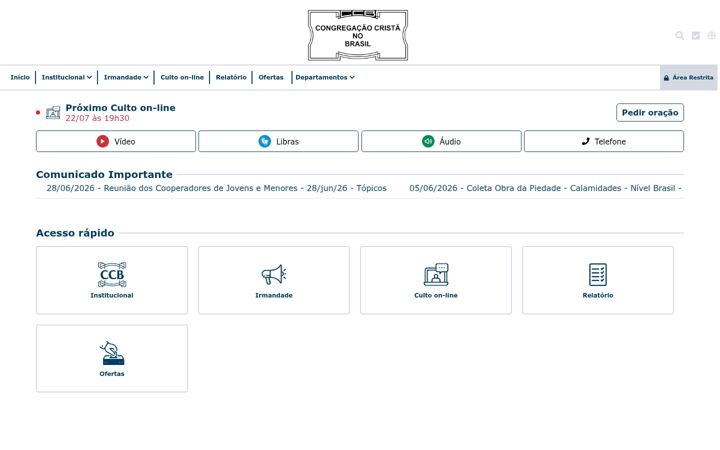Viewport: 720px width, 450px height.
Task: Click the Áudio button label
Action: coord(450,142)
